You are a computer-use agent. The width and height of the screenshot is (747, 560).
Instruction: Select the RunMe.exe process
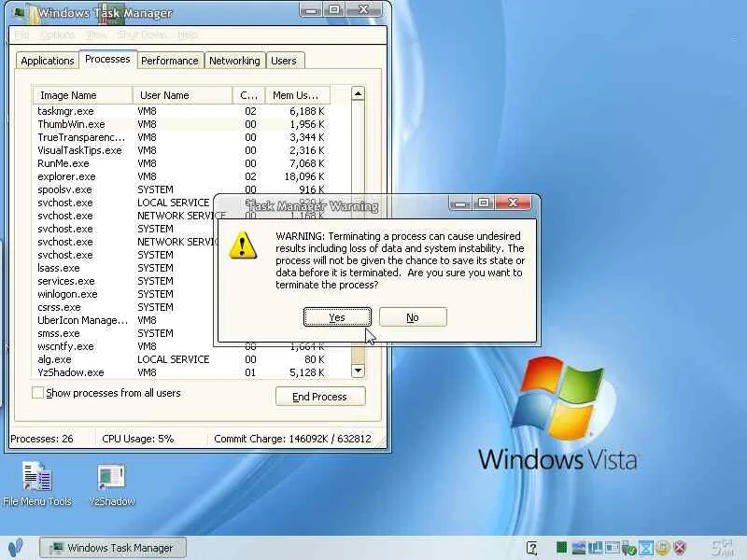click(181, 164)
